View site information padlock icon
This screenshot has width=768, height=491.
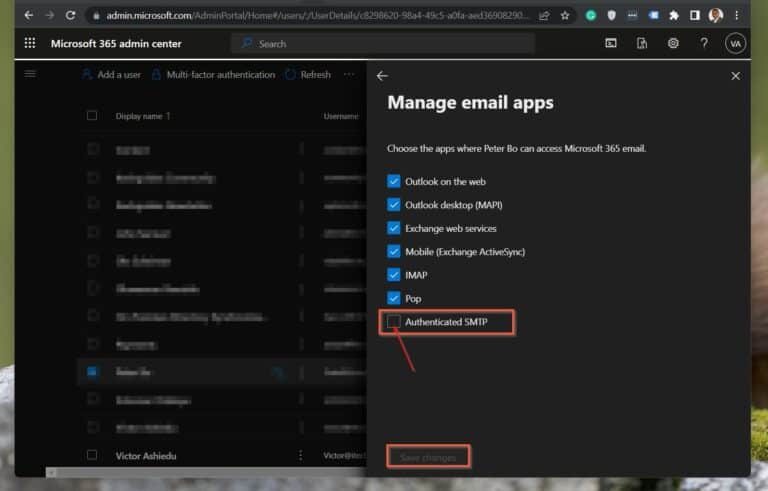point(96,16)
